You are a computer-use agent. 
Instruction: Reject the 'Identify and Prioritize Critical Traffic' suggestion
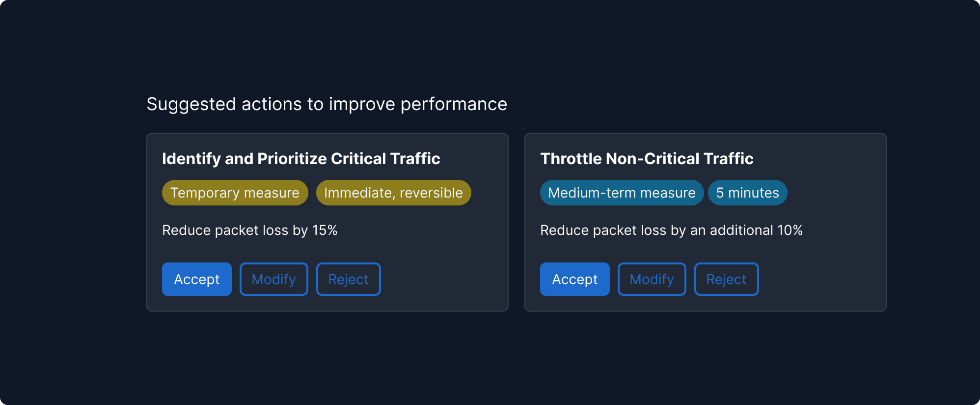pyautogui.click(x=348, y=279)
